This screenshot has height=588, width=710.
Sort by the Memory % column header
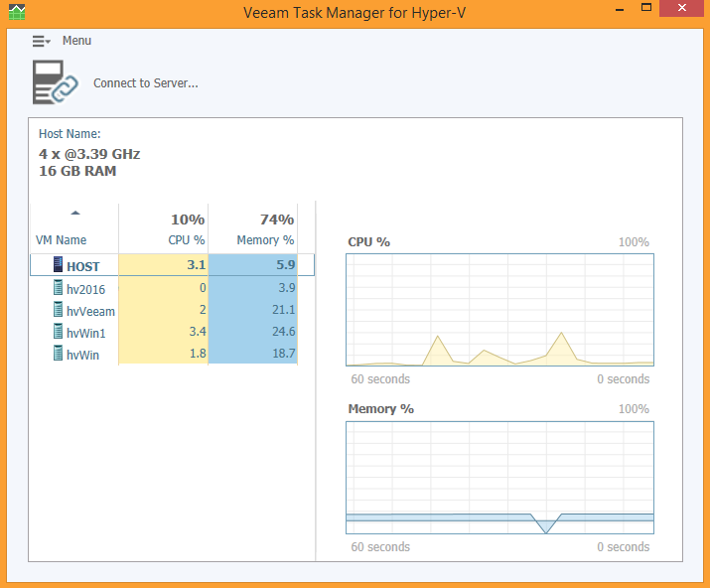265,240
